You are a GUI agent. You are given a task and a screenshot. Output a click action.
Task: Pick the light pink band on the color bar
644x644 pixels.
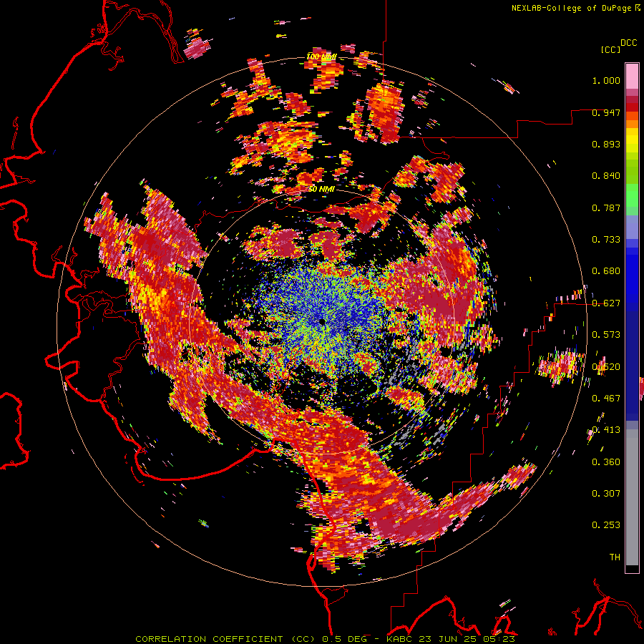(x=632, y=77)
